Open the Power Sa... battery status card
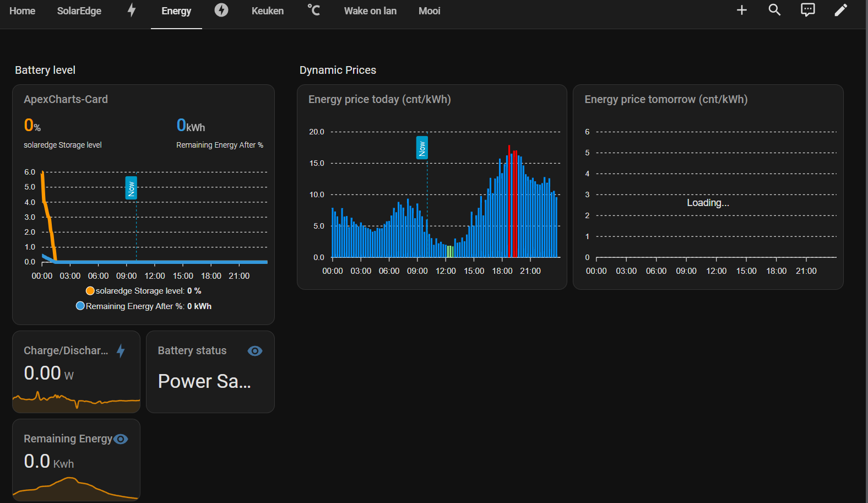The width and height of the screenshot is (868, 503). (210, 372)
